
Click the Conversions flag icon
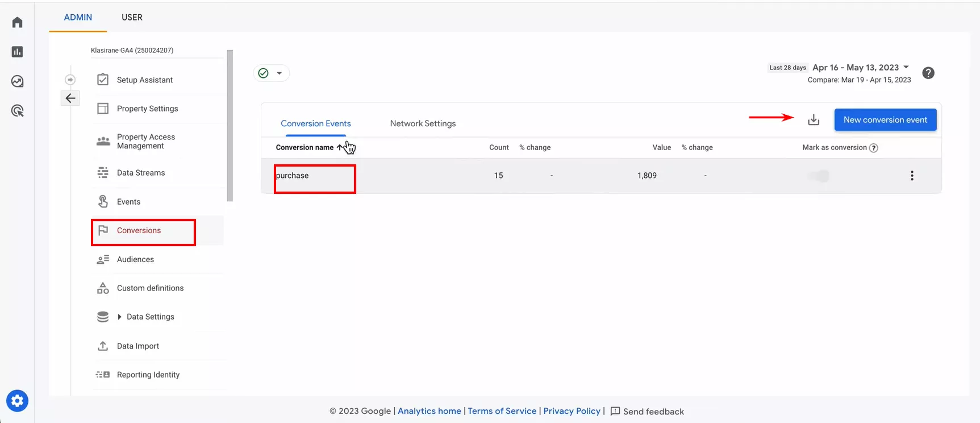(x=103, y=230)
